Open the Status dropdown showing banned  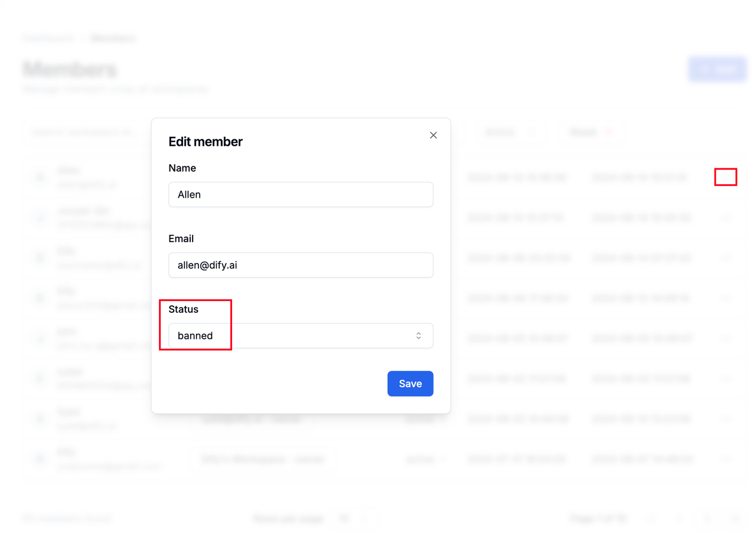click(x=301, y=336)
